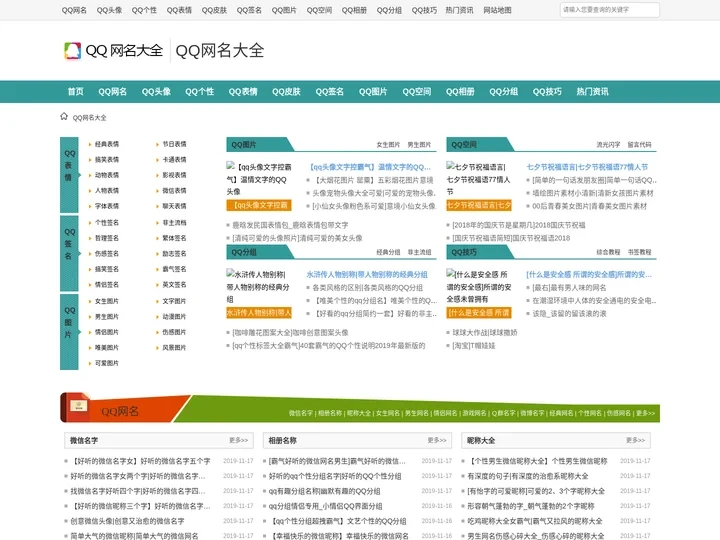Open QQ头像 in the teal nav bar
720x540 pixels.
(x=156, y=91)
